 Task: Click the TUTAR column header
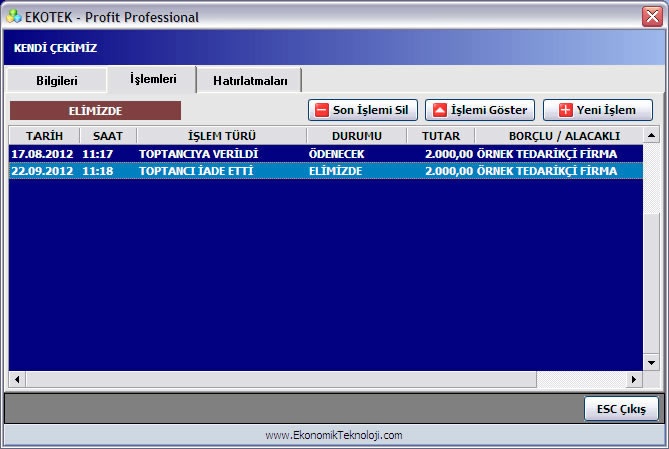click(x=441, y=136)
